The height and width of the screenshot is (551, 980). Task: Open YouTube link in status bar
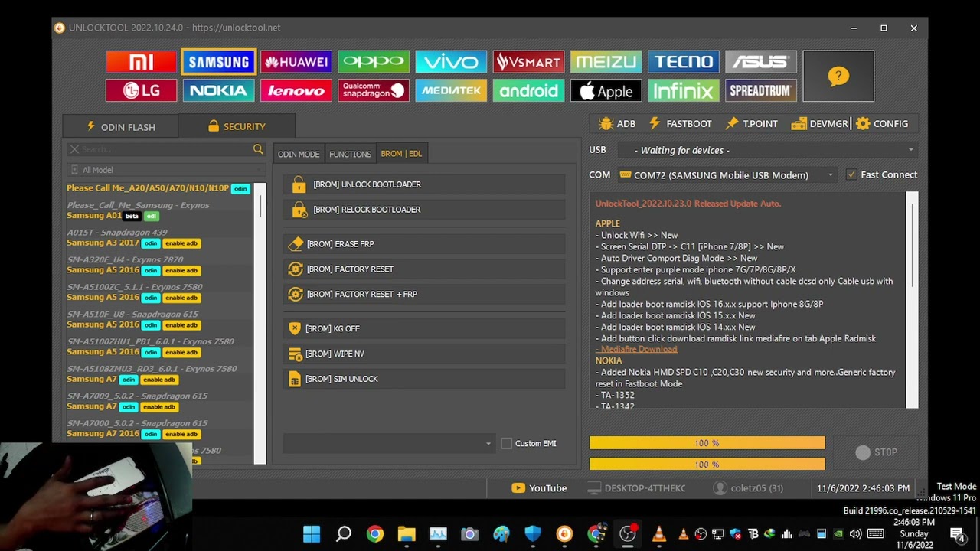click(539, 487)
